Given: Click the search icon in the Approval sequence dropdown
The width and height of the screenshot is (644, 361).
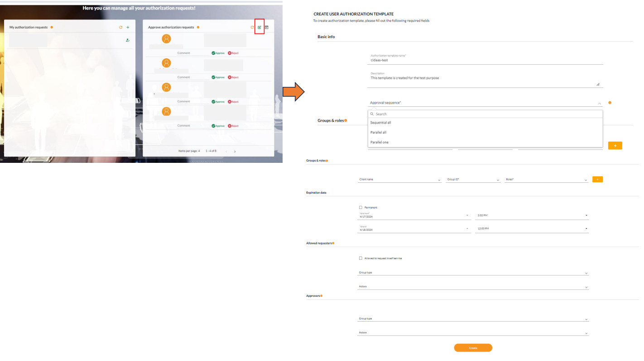Looking at the screenshot, I should (x=372, y=114).
